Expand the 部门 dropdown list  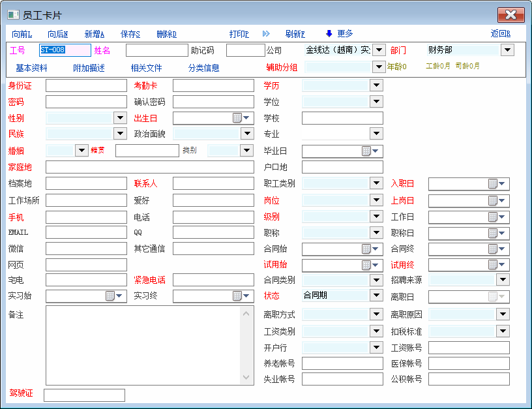point(507,50)
